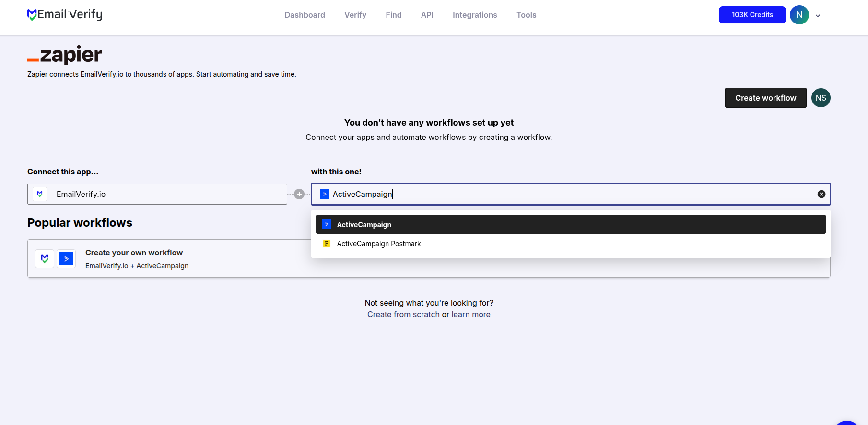Screen dimensions: 868x425
Task: Open the EmailVerify.io app selector
Action: tap(157, 194)
